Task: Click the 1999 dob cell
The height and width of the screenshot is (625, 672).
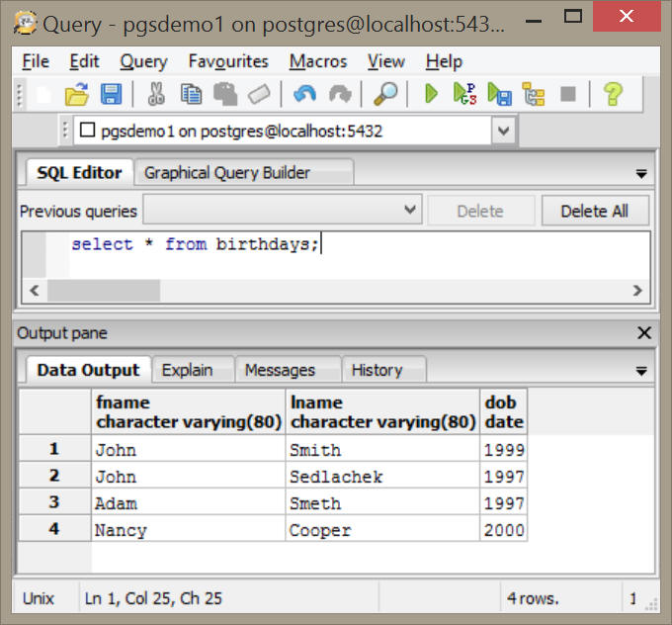Action: click(504, 450)
